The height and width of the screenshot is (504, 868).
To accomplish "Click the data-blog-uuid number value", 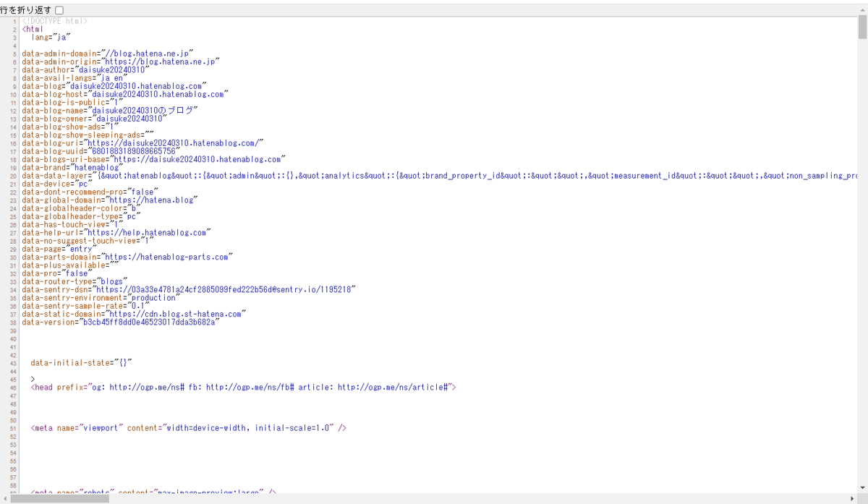I will [x=134, y=150].
